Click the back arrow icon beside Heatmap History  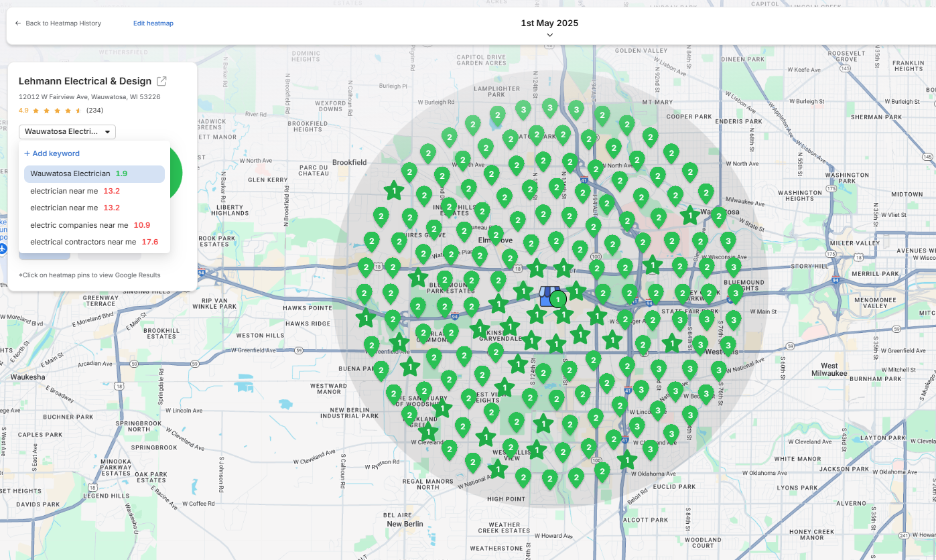[18, 23]
